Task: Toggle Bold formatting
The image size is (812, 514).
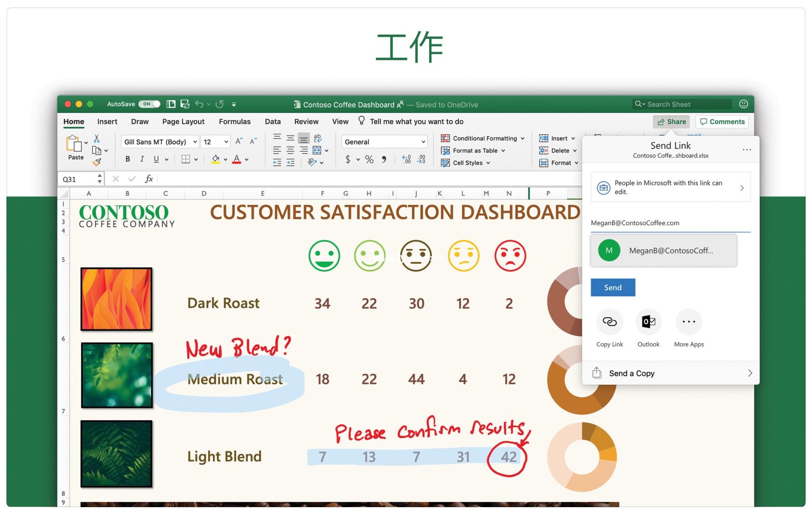Action: (x=128, y=159)
